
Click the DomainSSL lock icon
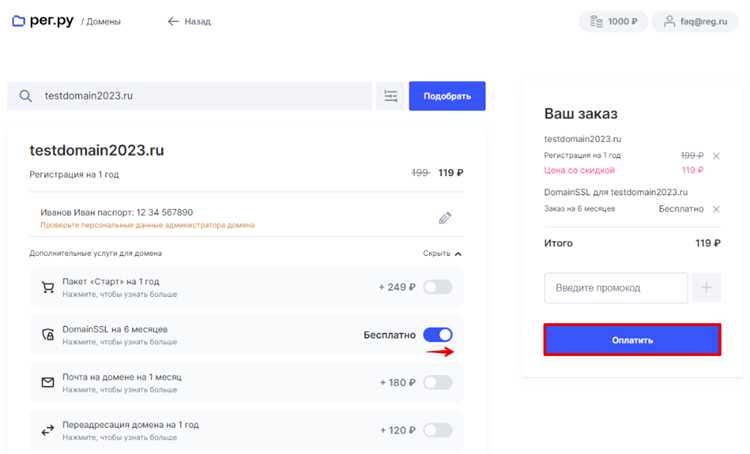48,334
